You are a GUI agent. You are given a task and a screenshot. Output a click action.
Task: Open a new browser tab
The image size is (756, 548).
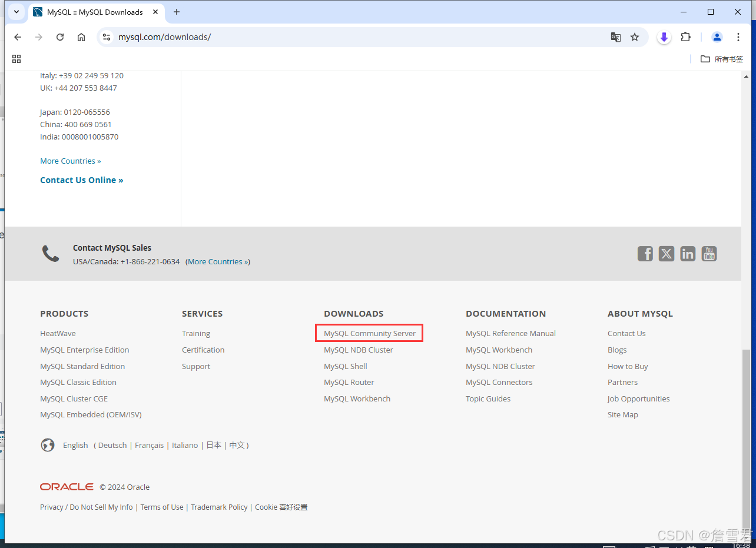177,12
